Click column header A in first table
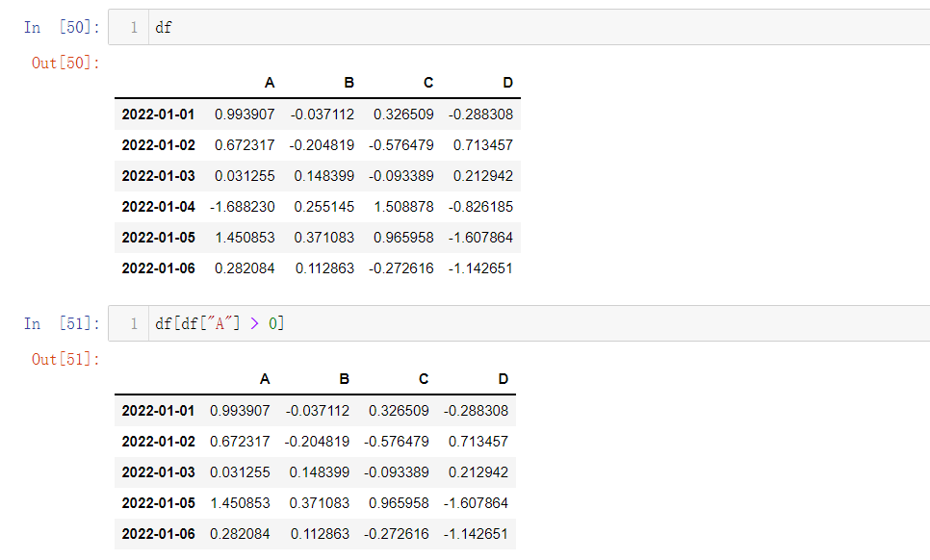Screen dimensions: 930x560 [x=270, y=83]
